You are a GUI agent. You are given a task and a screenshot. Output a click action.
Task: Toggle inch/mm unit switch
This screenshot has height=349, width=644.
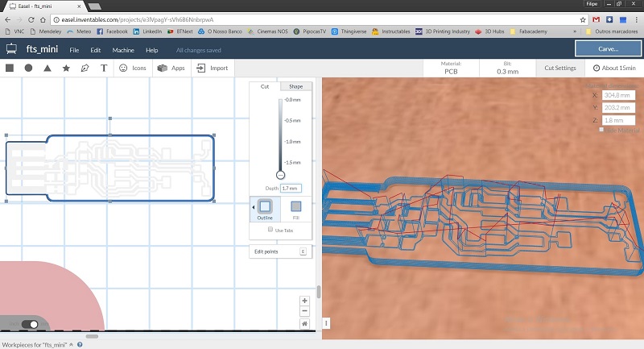pos(30,324)
